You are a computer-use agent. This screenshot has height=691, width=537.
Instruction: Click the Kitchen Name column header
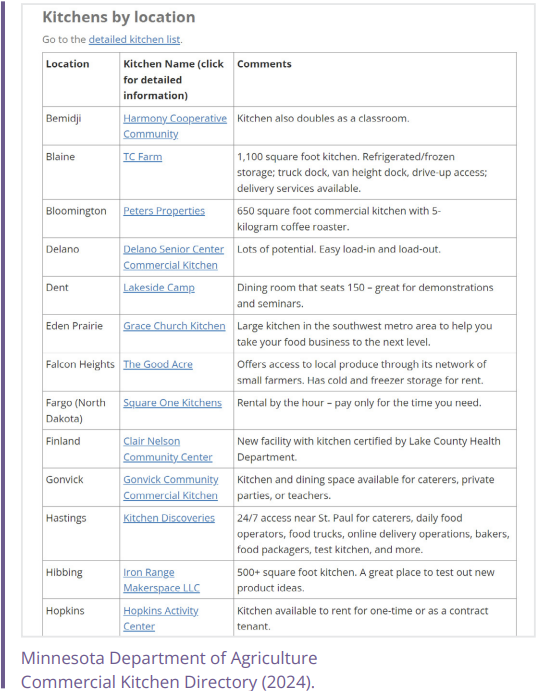click(174, 80)
